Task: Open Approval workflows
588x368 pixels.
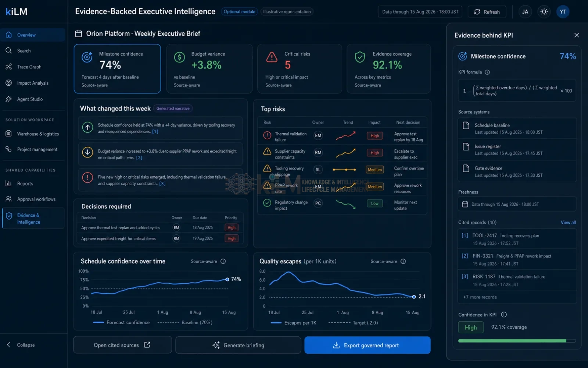Action: coord(33,199)
